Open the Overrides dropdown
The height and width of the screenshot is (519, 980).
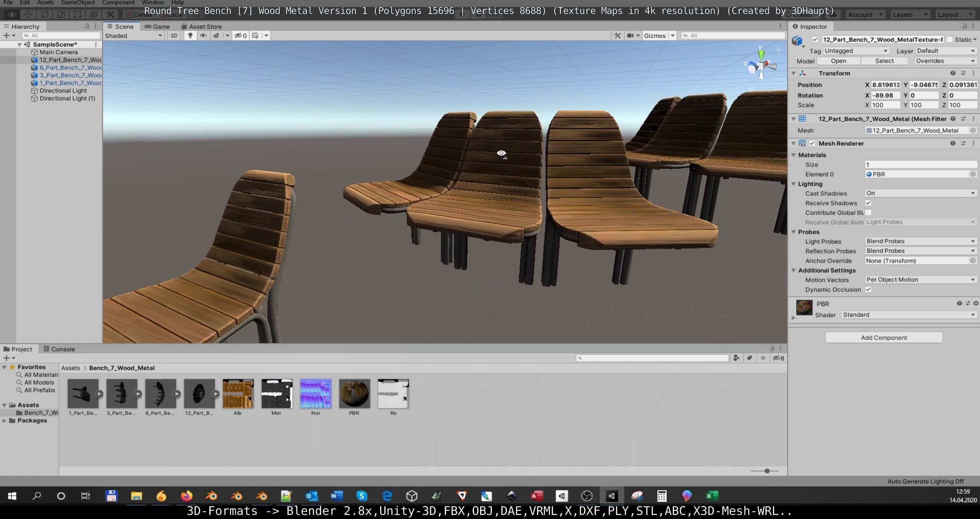(945, 61)
